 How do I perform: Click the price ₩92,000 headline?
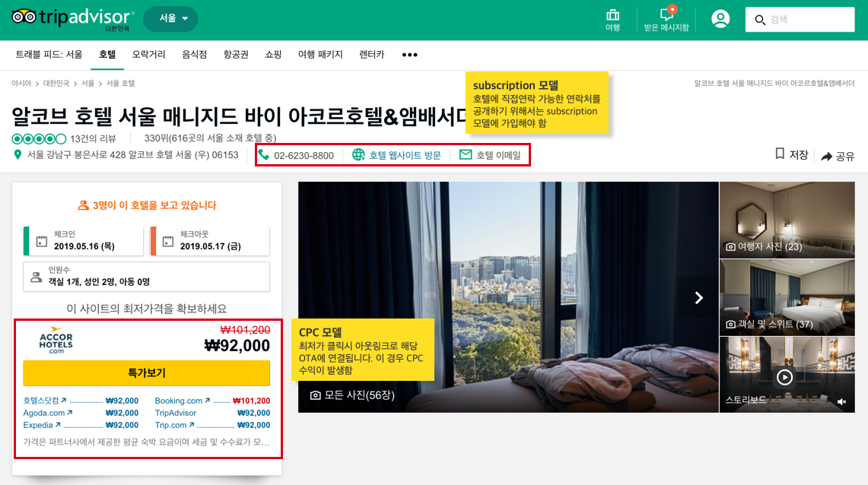pyautogui.click(x=237, y=346)
